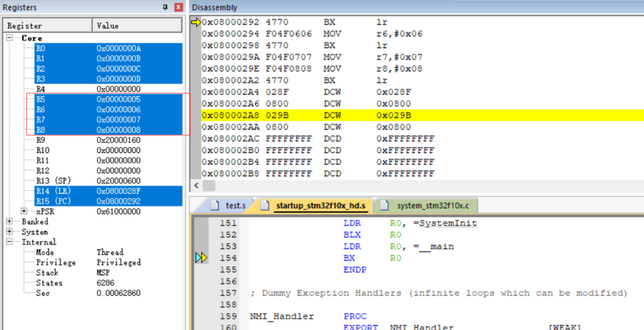Select disassembly line 0x080002A2 BX lr
644x330 pixels.
[x=422, y=80]
